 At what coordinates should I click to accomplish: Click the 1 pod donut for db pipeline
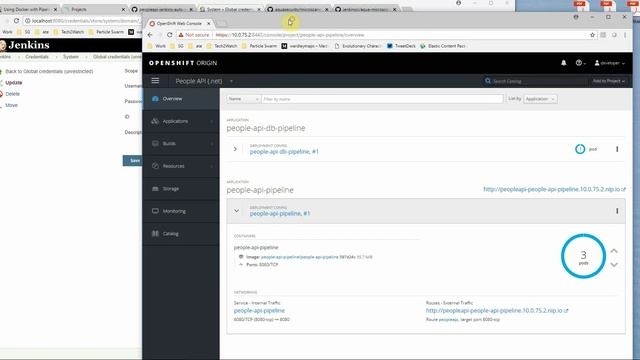coord(580,149)
